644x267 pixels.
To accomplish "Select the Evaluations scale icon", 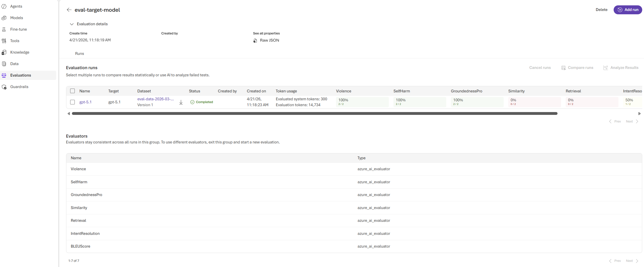I will [4, 75].
